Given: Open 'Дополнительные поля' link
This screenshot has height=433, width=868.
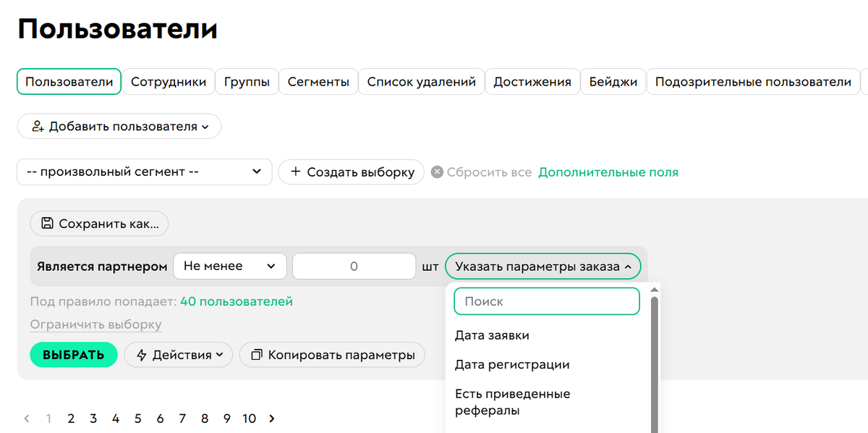Looking at the screenshot, I should (608, 172).
